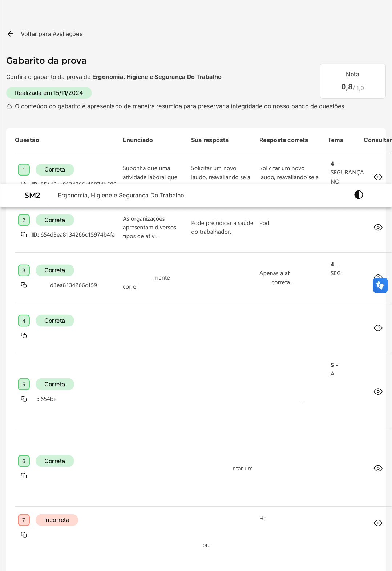Click the Tema column header
The width and height of the screenshot is (392, 571).
pyautogui.click(x=335, y=140)
